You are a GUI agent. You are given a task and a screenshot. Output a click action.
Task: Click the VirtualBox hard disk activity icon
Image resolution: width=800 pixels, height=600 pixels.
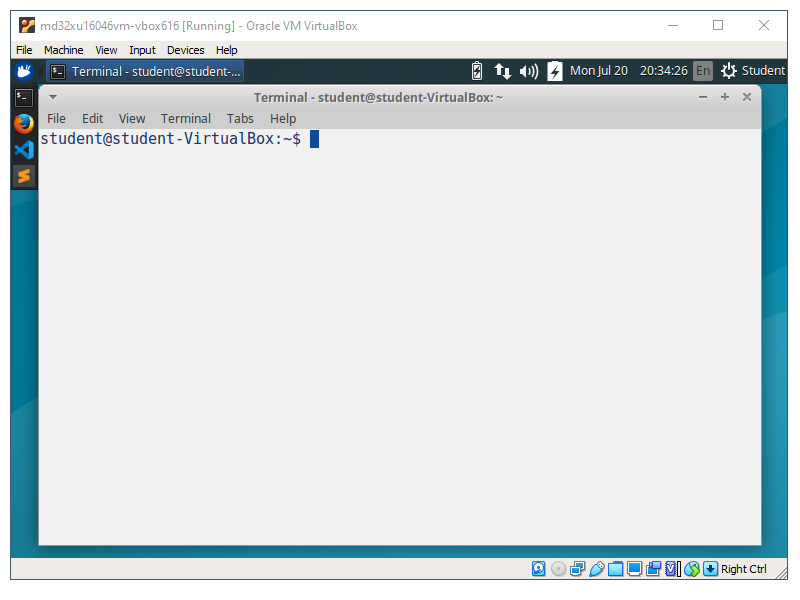[x=539, y=569]
